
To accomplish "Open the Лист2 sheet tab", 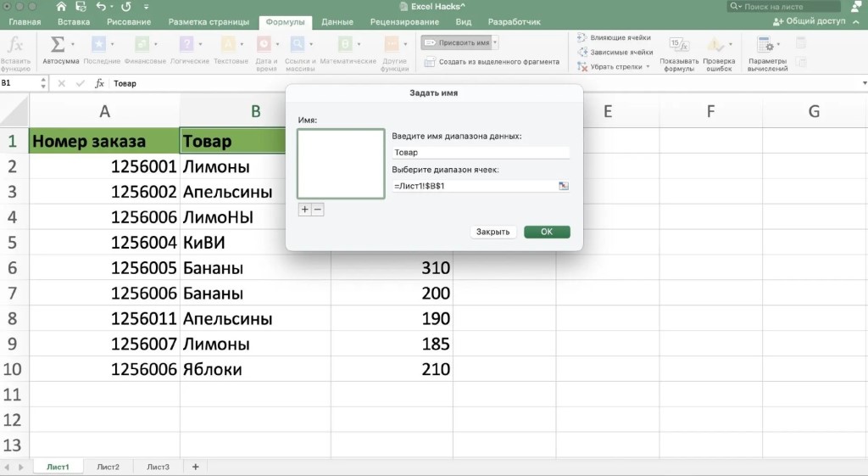I will point(108,467).
